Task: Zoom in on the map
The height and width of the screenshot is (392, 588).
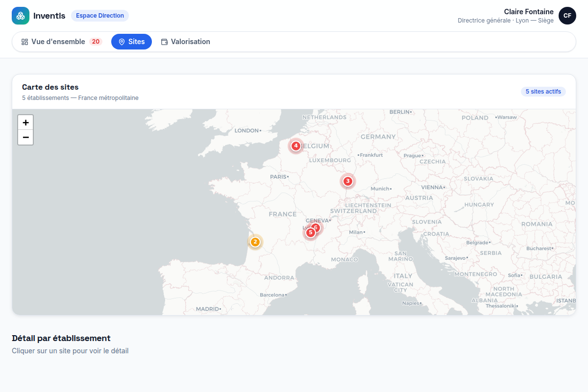Action: coord(25,122)
